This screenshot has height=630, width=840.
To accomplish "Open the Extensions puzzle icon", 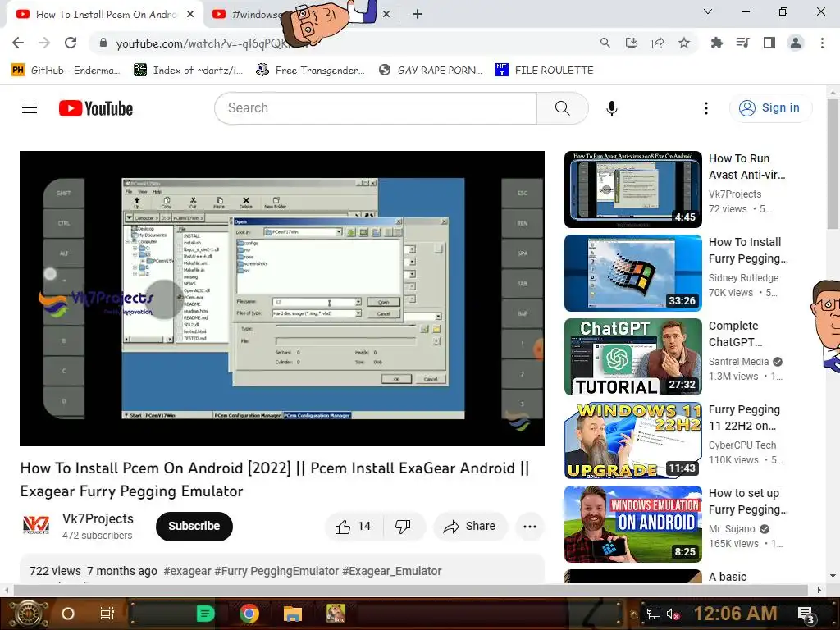I will click(x=716, y=43).
